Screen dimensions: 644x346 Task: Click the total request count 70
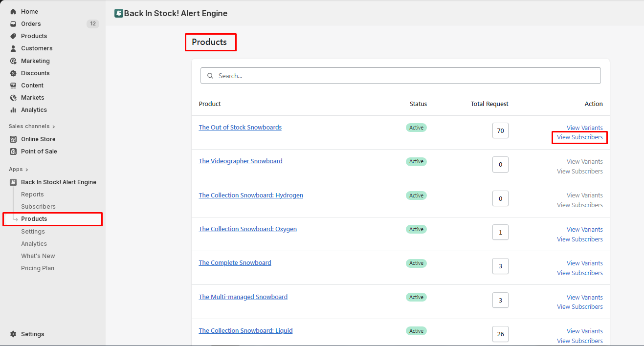click(500, 130)
